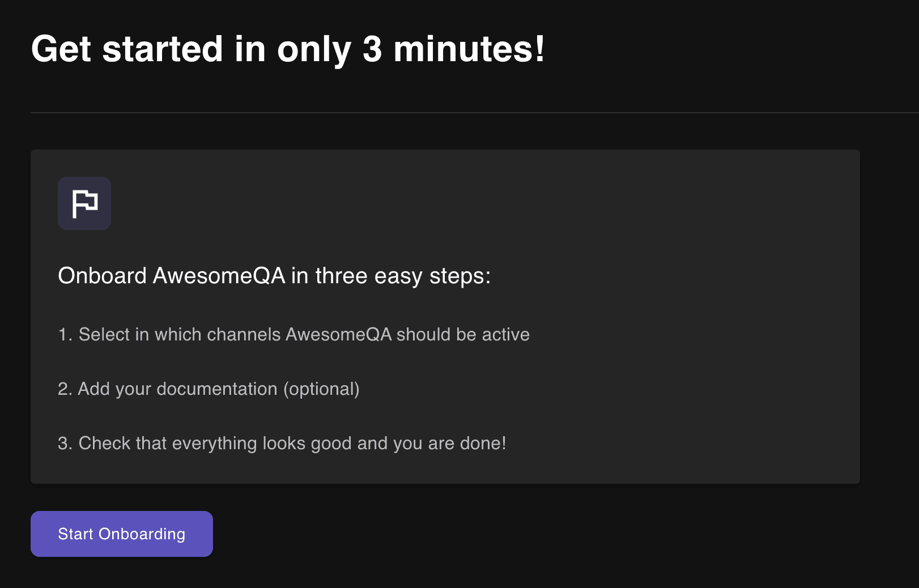
Task: Click the flag icon in the onboarding card
Action: [x=84, y=203]
